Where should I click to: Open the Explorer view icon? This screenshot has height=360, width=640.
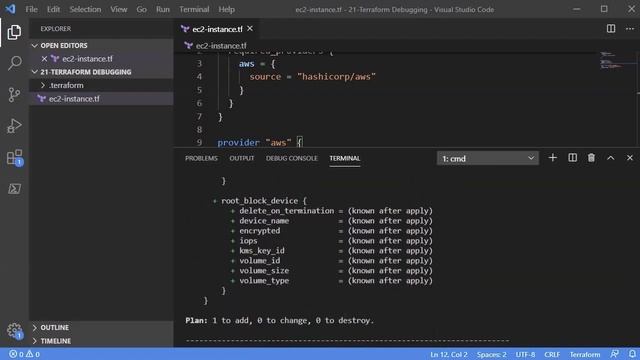pos(14,32)
